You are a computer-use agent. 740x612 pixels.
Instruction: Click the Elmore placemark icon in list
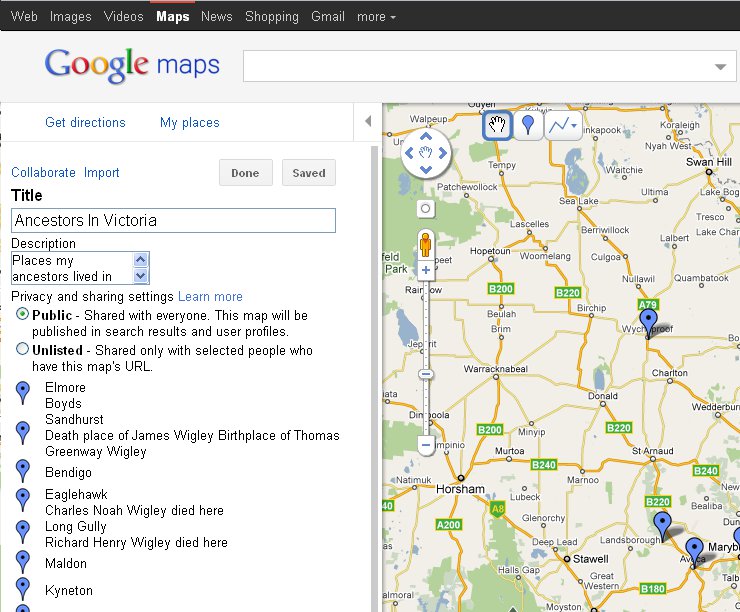point(23,393)
